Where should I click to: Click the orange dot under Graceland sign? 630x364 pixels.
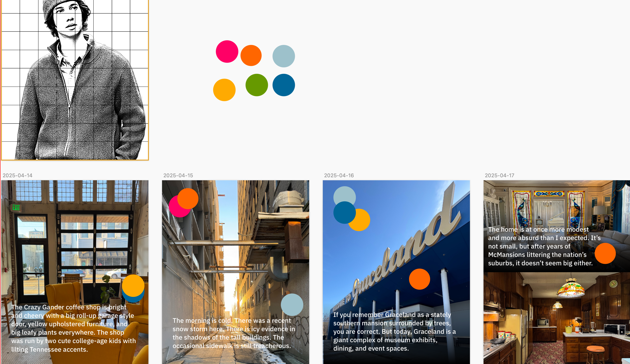pos(420,279)
